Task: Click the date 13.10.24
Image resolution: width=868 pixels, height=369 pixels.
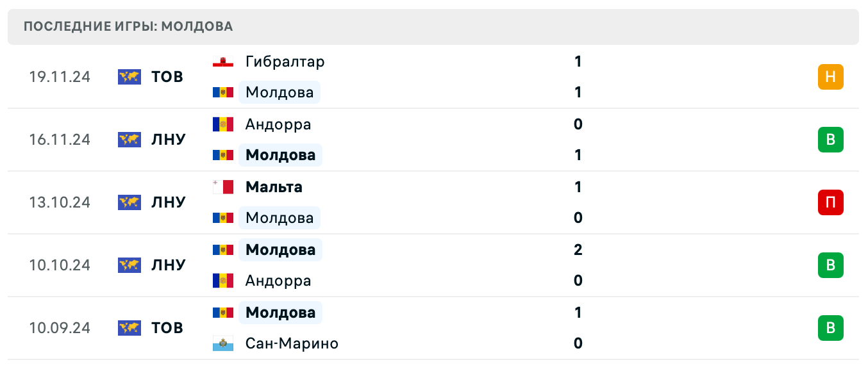Action: click(60, 202)
